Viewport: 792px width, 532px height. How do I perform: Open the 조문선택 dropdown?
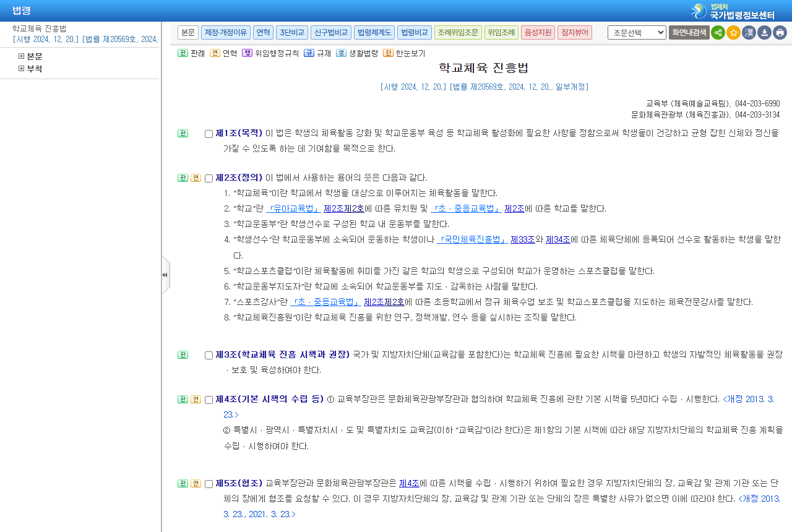click(x=637, y=33)
